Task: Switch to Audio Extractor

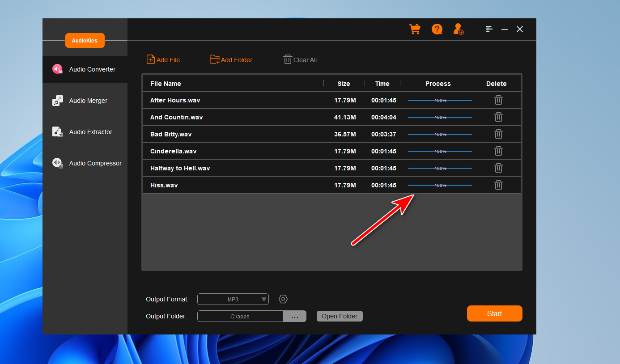Action: 85,132
